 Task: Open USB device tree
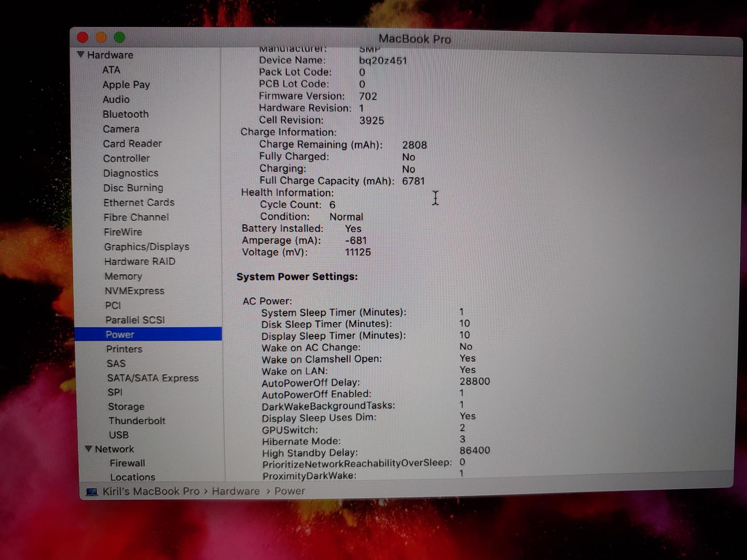[119, 435]
